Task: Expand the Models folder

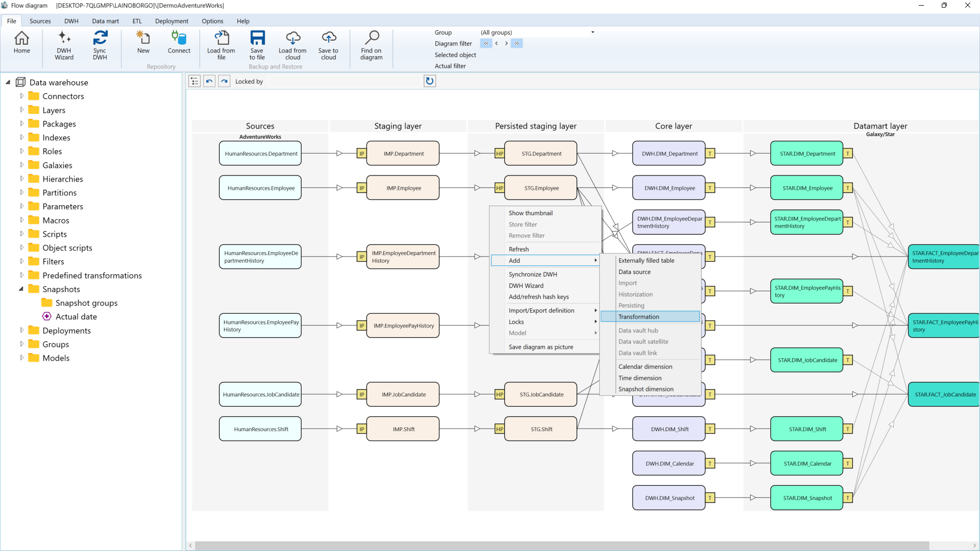Action: (x=22, y=358)
